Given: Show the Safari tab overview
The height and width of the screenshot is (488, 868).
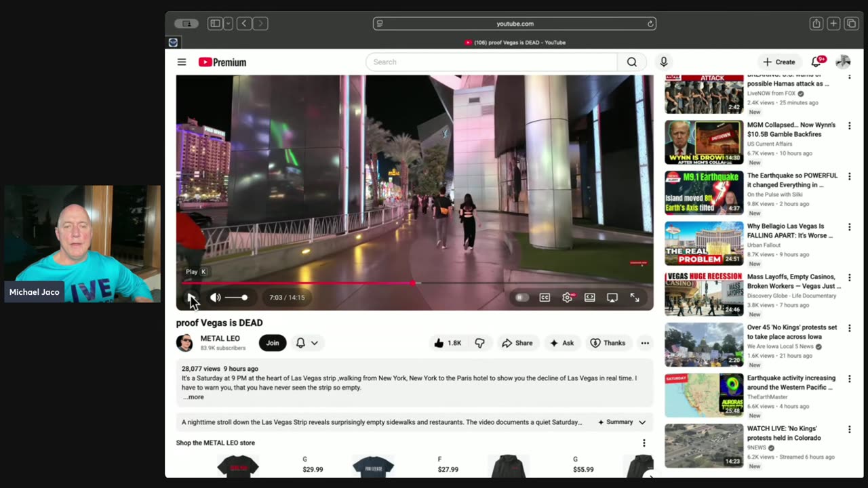Looking at the screenshot, I should click(x=850, y=24).
